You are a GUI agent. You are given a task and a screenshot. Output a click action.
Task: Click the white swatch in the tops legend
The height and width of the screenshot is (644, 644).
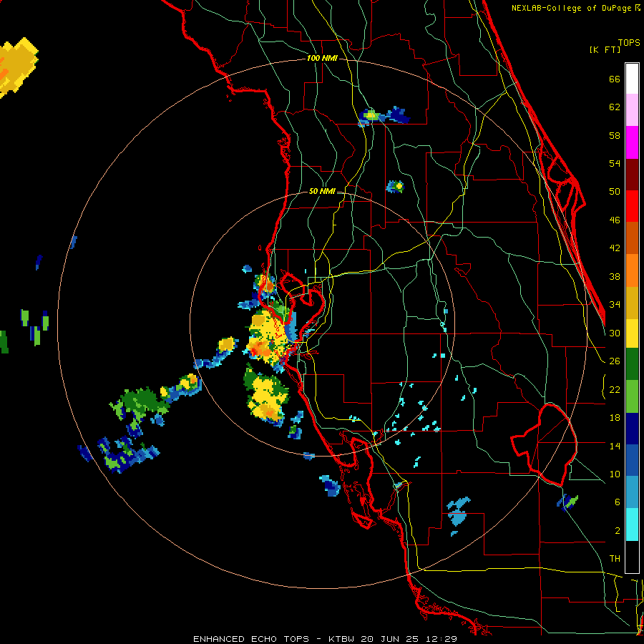point(632,79)
